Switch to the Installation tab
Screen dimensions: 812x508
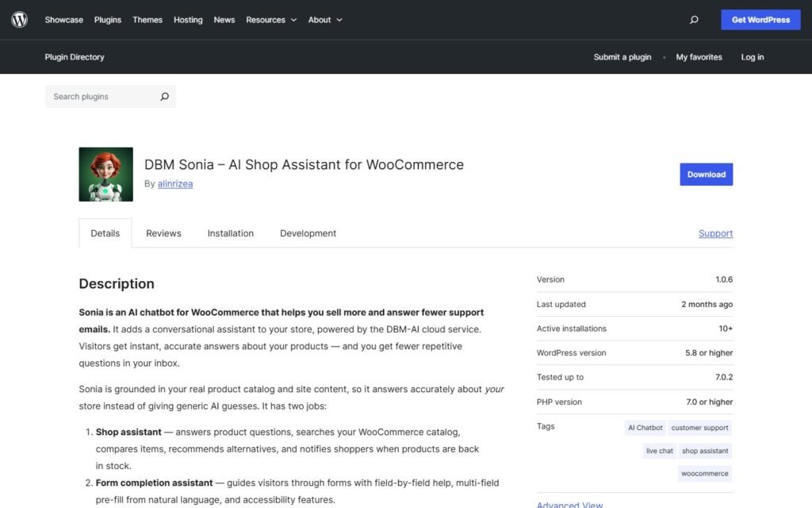pyautogui.click(x=231, y=233)
